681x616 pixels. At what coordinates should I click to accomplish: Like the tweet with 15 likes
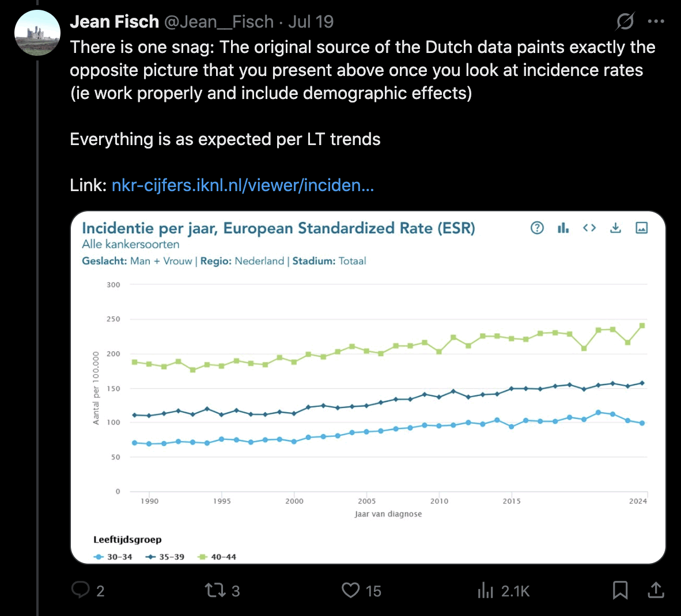click(351, 590)
